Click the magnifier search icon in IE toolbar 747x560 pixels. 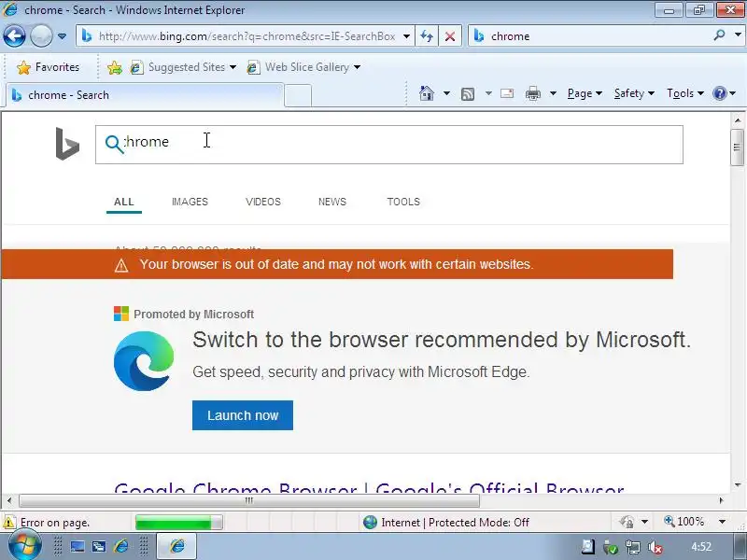pyautogui.click(x=719, y=35)
